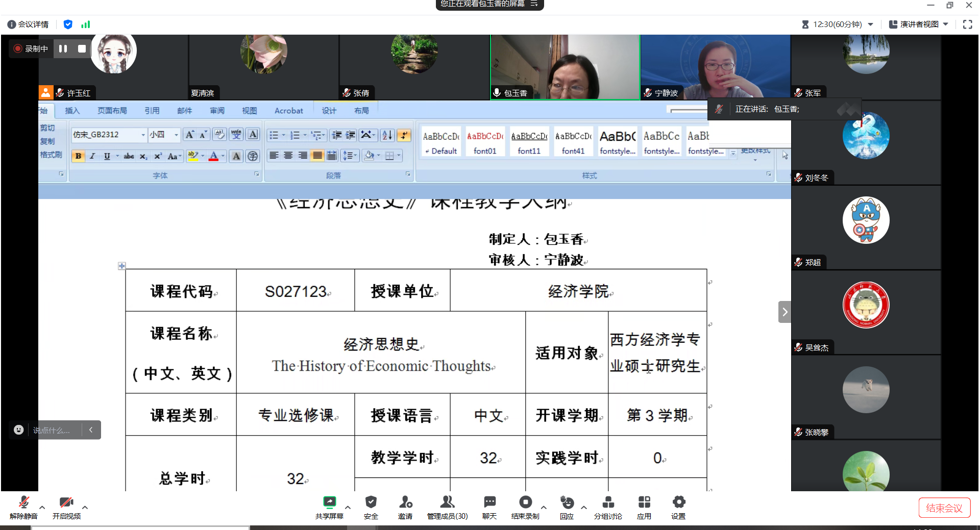
Task: Expand audio options arrow beside 解除静音
Action: click(42, 507)
